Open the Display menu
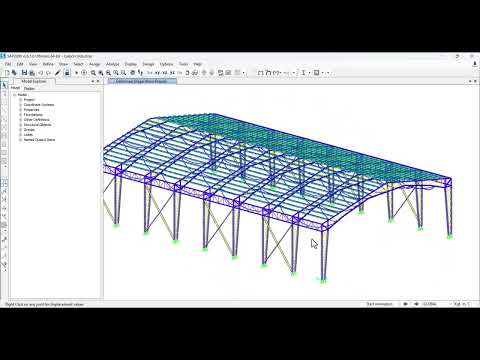Screen dimensions: 480x360 click(x=131, y=64)
